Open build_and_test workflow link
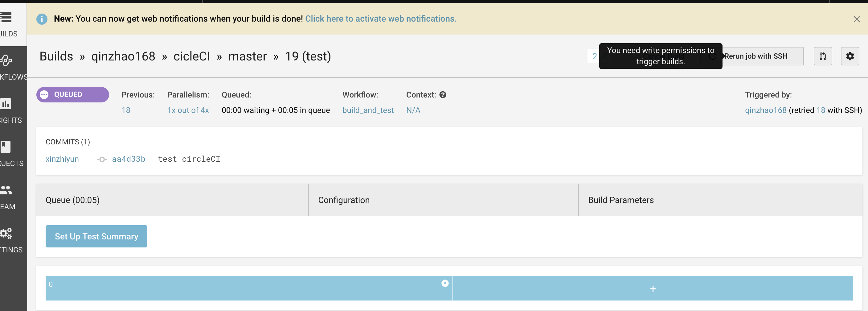 click(x=368, y=110)
